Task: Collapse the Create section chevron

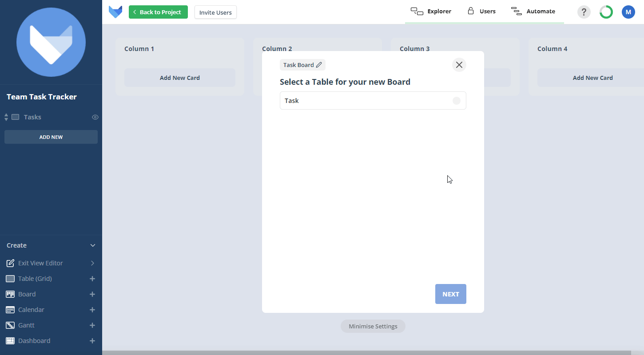Action: (x=93, y=245)
